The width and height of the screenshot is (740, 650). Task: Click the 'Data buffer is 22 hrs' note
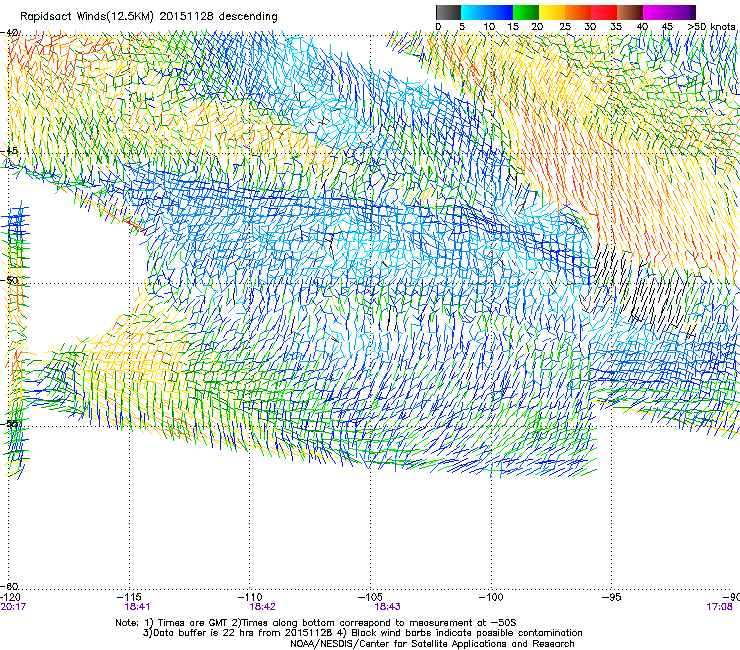[x=362, y=633]
